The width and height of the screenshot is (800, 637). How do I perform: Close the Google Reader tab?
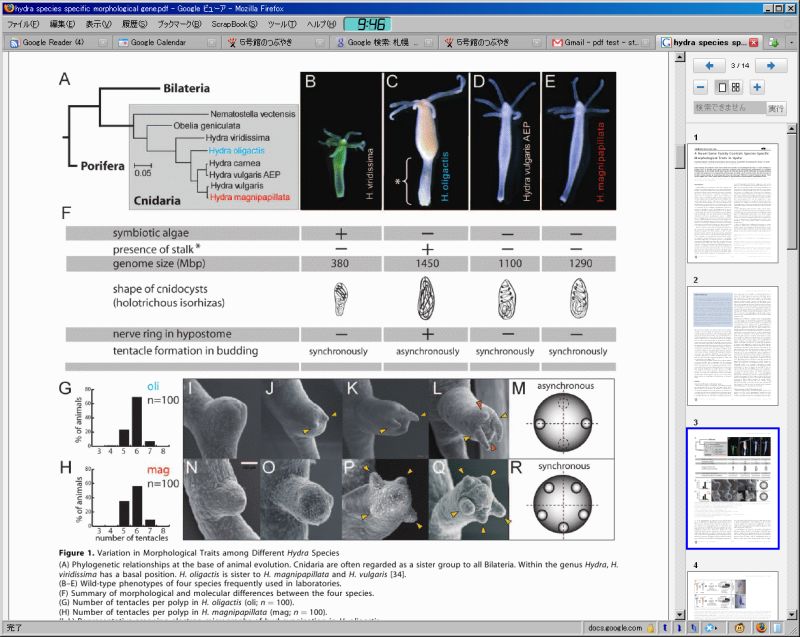tap(103, 43)
